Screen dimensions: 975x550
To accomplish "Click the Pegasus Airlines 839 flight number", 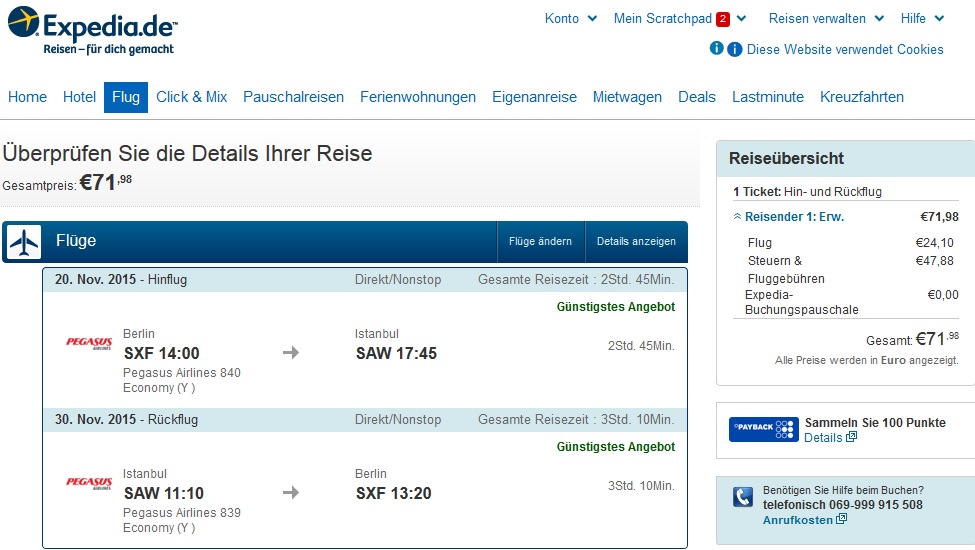I will pos(182,513).
